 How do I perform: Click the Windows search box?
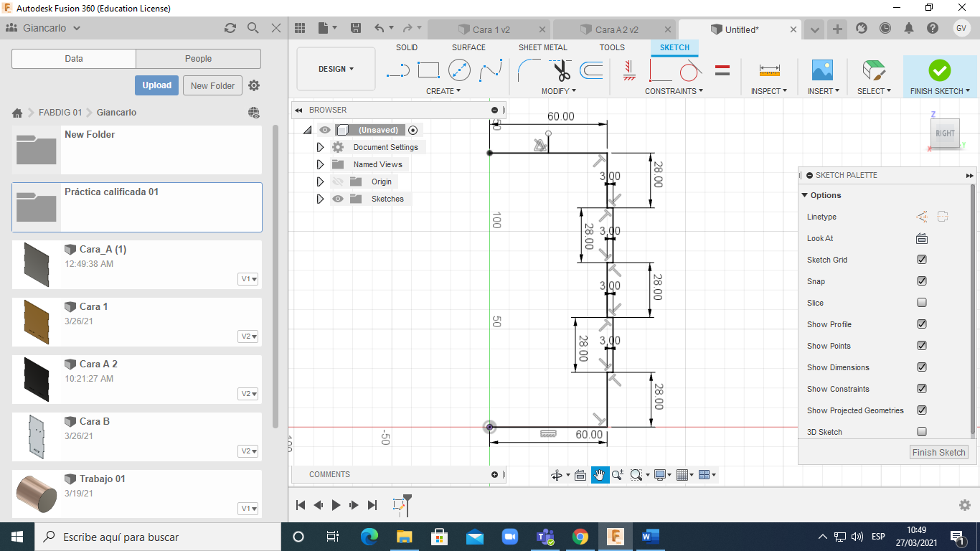(x=158, y=537)
